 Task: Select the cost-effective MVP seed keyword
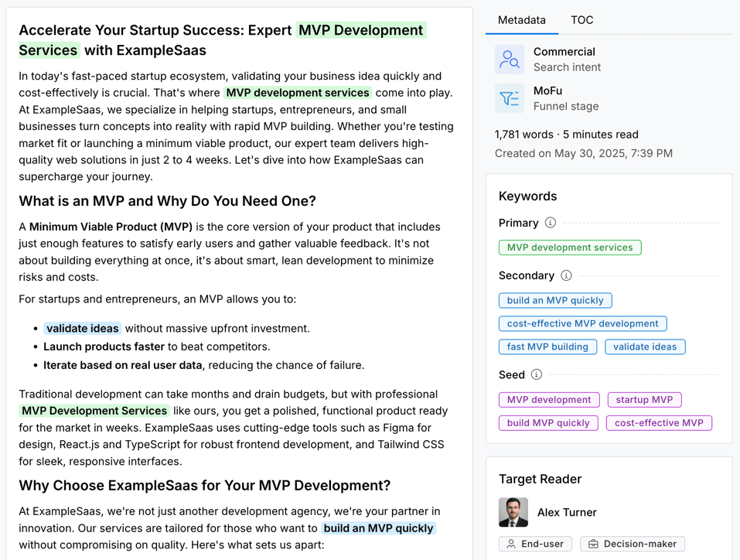(659, 423)
